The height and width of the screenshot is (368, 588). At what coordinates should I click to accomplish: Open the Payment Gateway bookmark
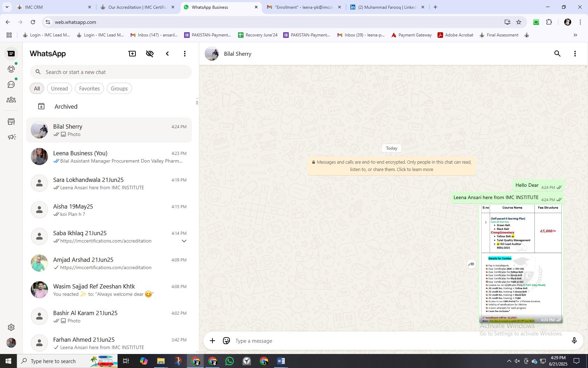[412, 35]
